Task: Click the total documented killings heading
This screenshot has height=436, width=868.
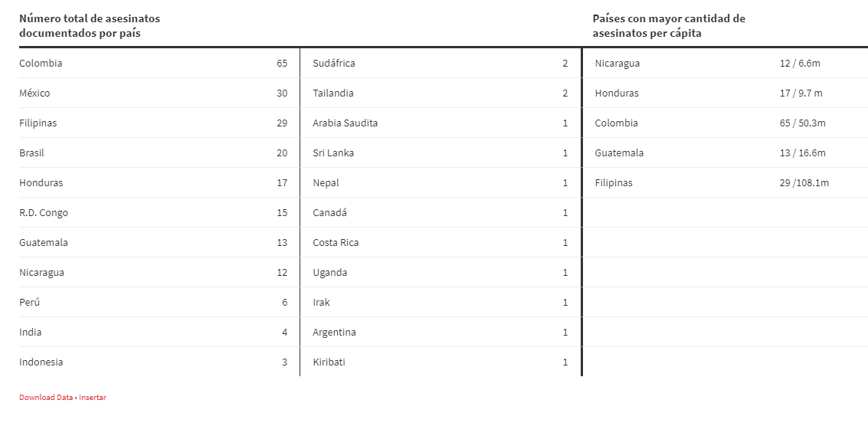Action: (x=90, y=26)
